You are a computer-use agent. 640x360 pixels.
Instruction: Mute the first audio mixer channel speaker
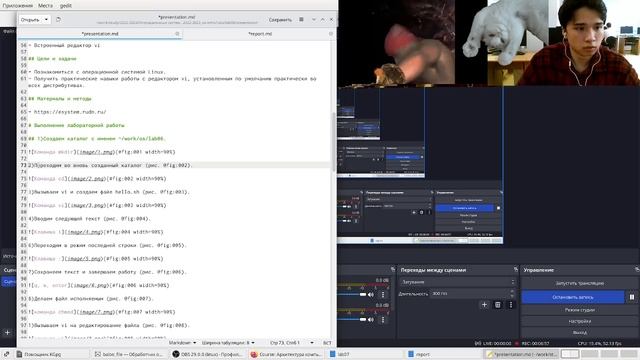pos(371,294)
